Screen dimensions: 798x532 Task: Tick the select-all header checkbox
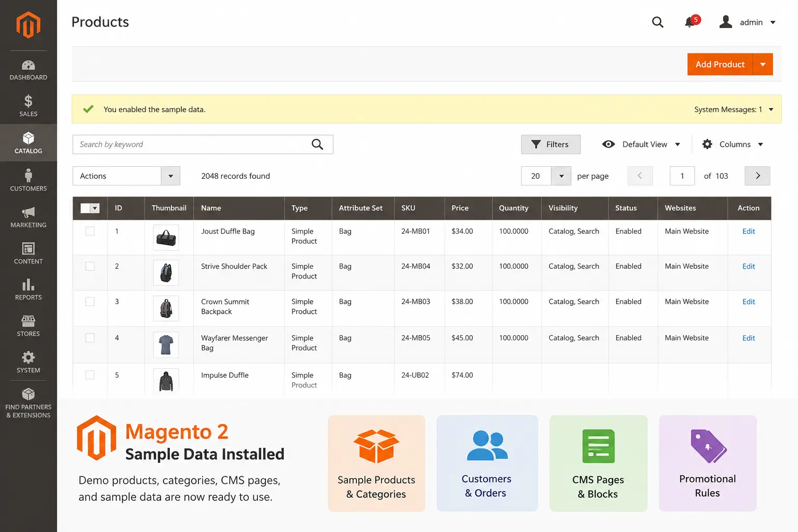pos(85,208)
